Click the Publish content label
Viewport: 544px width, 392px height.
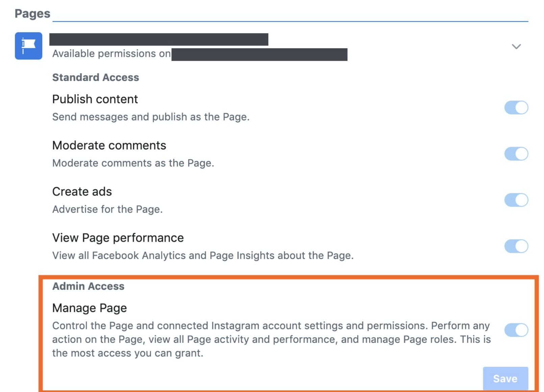point(95,99)
